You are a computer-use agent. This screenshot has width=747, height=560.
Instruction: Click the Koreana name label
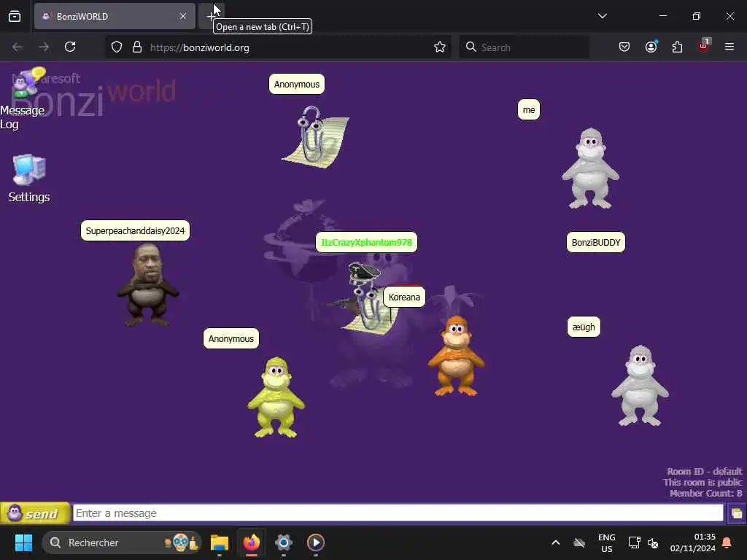point(404,297)
